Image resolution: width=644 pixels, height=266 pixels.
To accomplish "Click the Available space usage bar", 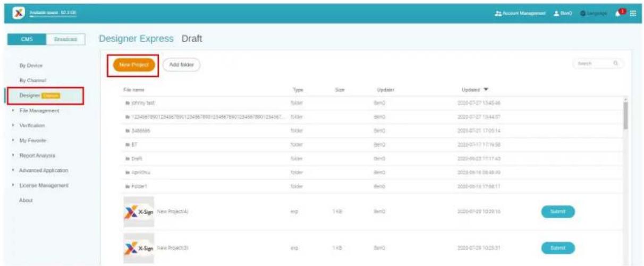I will click(53, 17).
